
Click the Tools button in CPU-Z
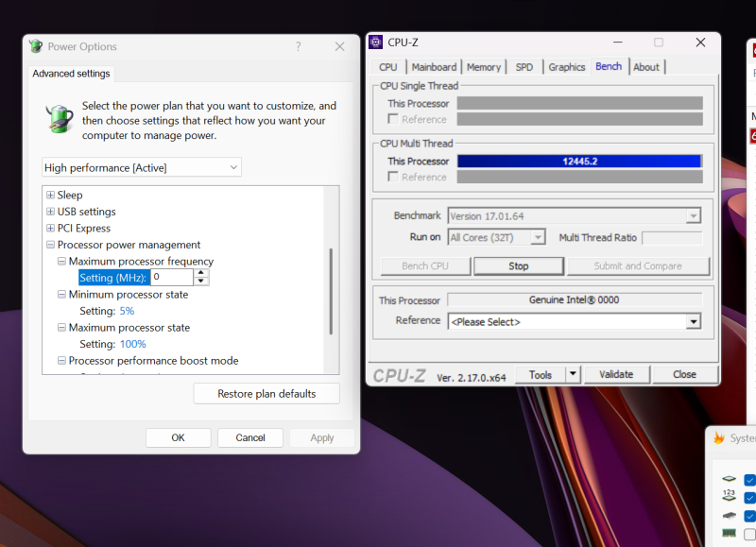tap(540, 374)
